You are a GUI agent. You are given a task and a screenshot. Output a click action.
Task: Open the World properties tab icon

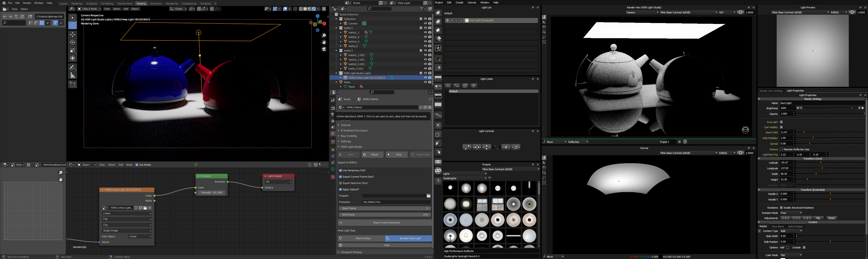pyautogui.click(x=333, y=134)
